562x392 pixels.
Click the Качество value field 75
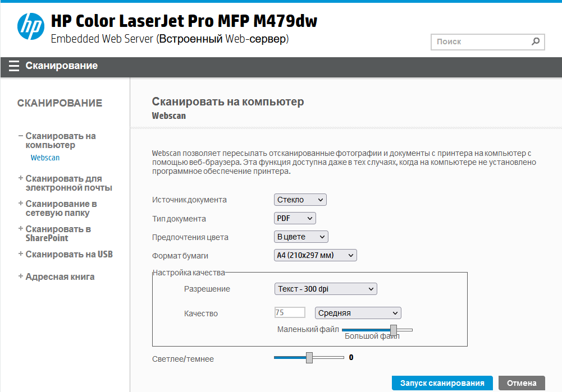290,312
